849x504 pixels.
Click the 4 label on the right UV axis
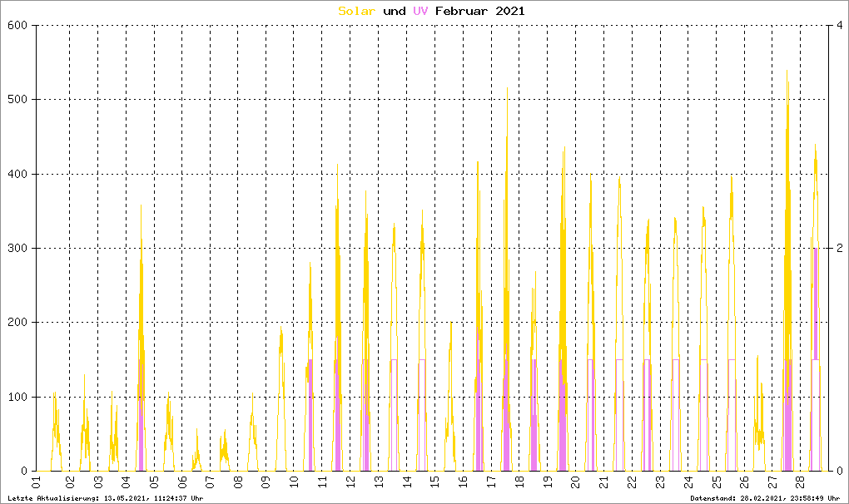(x=837, y=26)
